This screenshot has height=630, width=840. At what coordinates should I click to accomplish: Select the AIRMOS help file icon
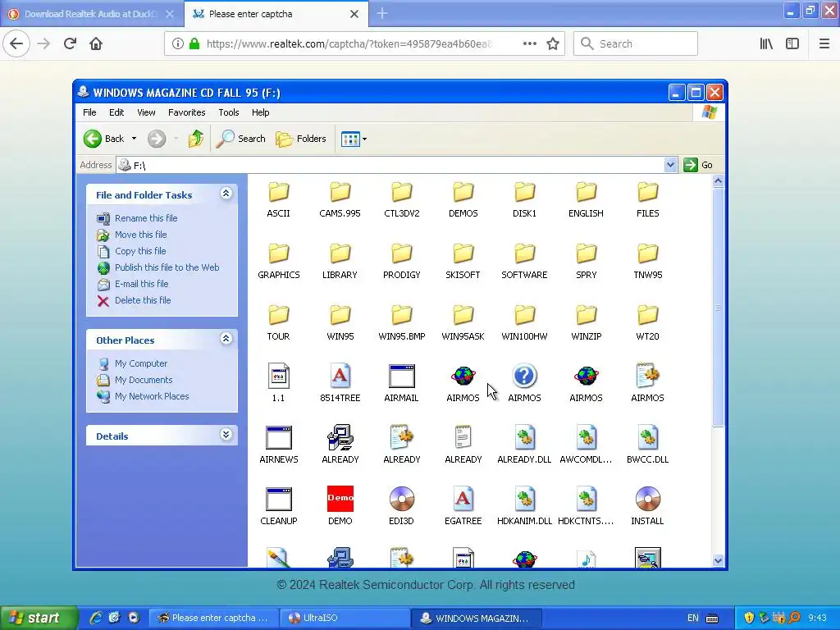pyautogui.click(x=524, y=376)
